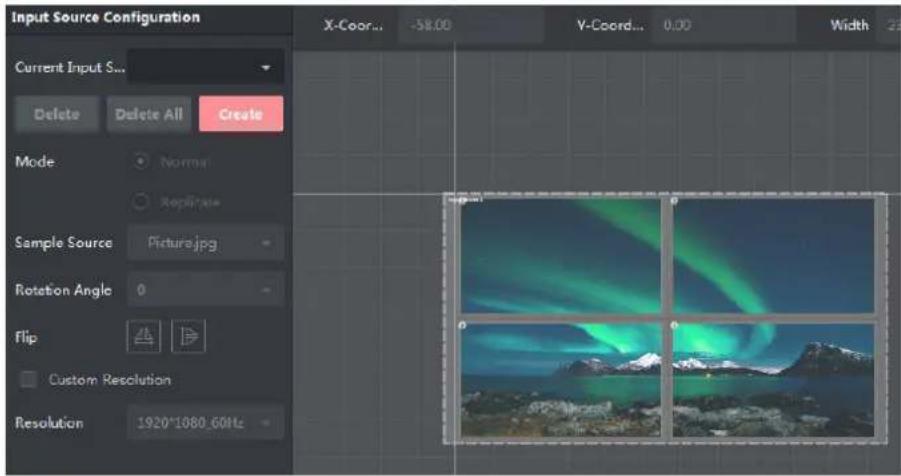Select the second Mode radio option

141,202
